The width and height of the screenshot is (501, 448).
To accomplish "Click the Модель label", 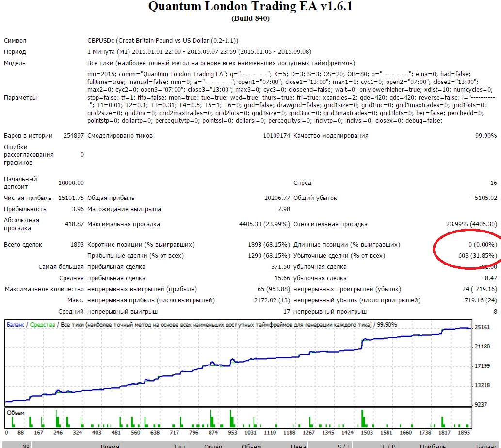I will [15, 63].
